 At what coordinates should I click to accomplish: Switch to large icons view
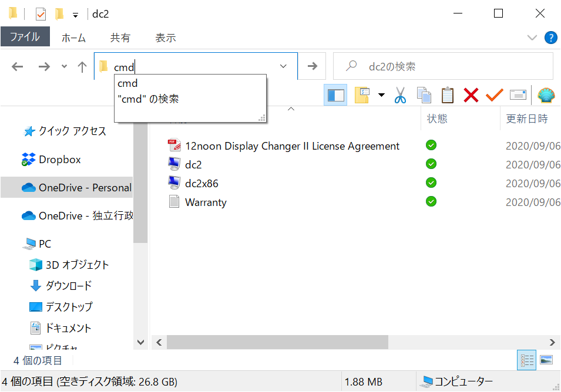(x=546, y=360)
